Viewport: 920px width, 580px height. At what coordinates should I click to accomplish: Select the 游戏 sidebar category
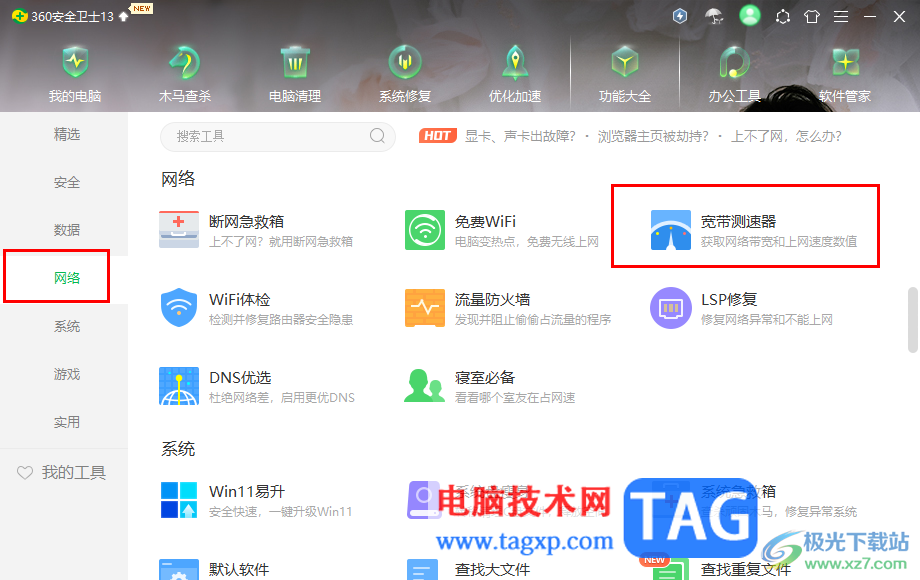tap(67, 374)
